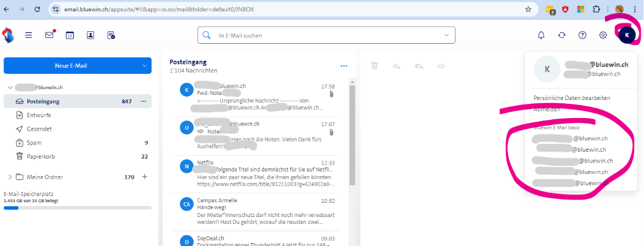Bookmark this page with star icon

tap(528, 9)
